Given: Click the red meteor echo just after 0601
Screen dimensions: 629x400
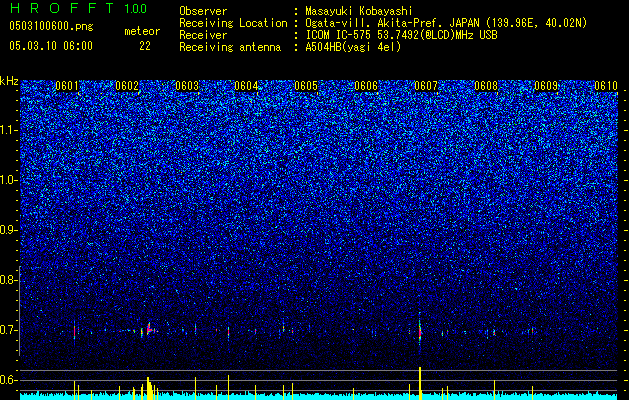Looking at the screenshot, I should 75,331.
